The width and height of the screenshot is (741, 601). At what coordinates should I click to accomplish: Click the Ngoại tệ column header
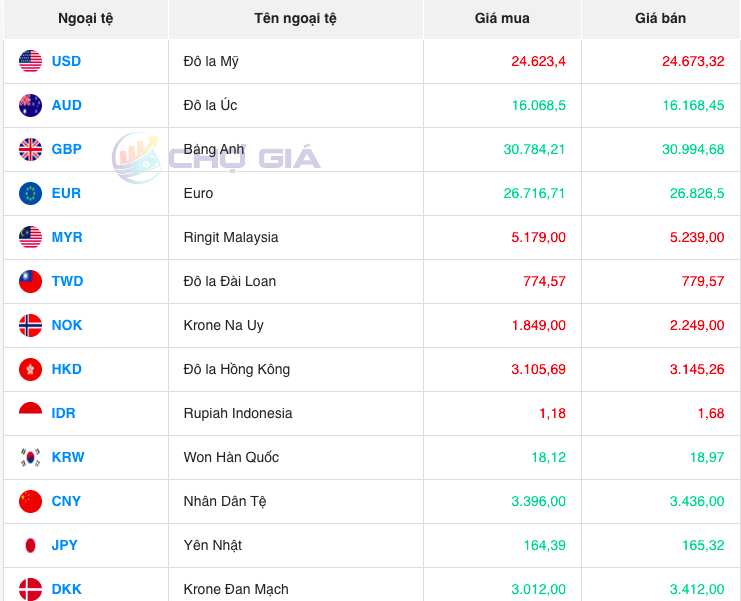pos(85,18)
